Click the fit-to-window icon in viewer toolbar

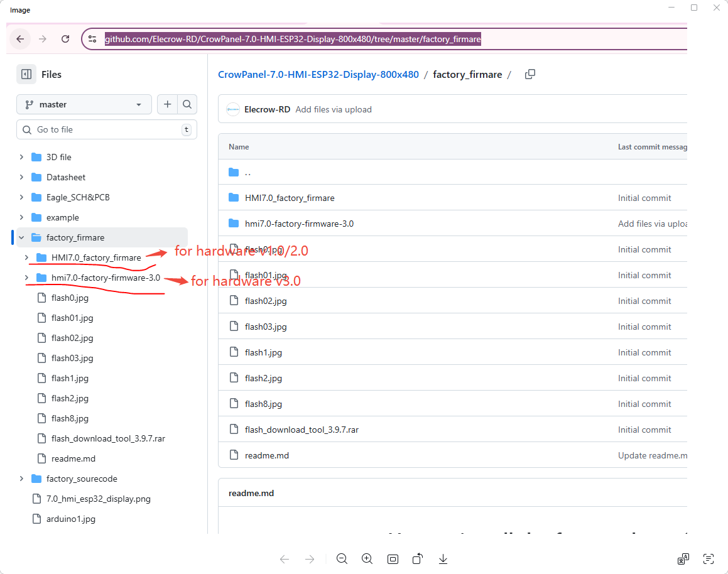[x=393, y=559]
